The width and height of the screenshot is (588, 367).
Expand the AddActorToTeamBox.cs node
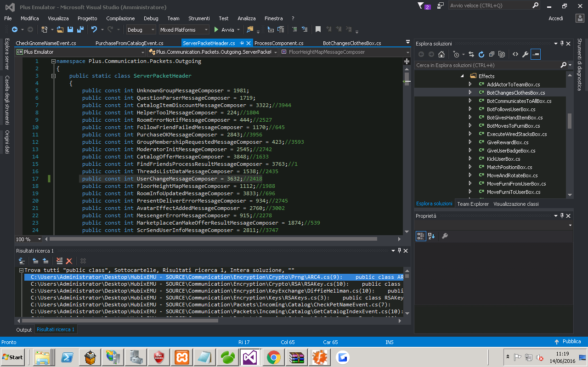[x=470, y=85]
